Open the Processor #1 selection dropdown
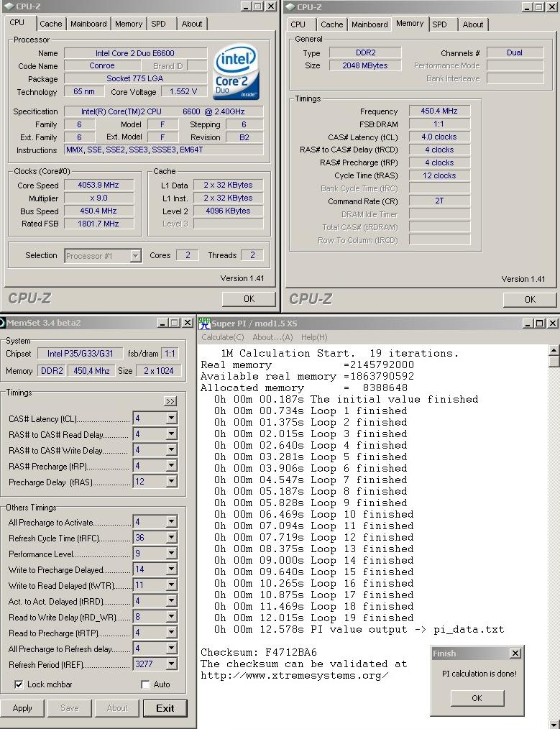The height and width of the screenshot is (729, 560). point(136,256)
